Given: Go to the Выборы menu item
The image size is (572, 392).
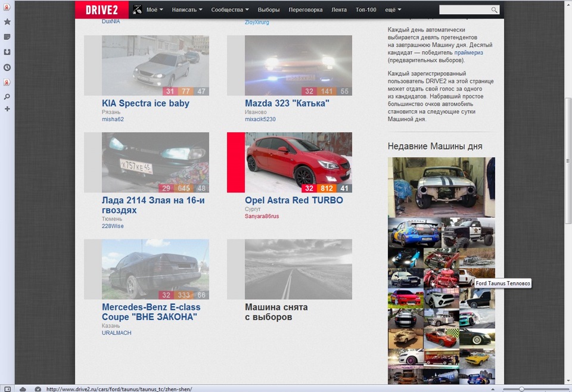Looking at the screenshot, I should click(269, 10).
